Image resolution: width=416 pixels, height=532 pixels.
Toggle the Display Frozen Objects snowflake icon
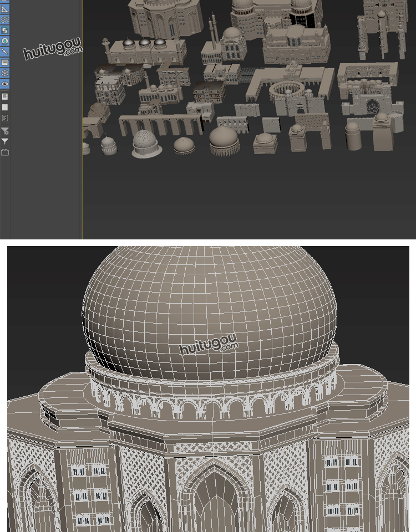point(4,73)
